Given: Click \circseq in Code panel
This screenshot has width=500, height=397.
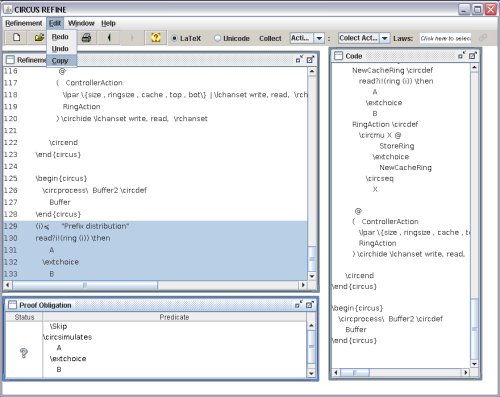Looking at the screenshot, I should 380,178.
